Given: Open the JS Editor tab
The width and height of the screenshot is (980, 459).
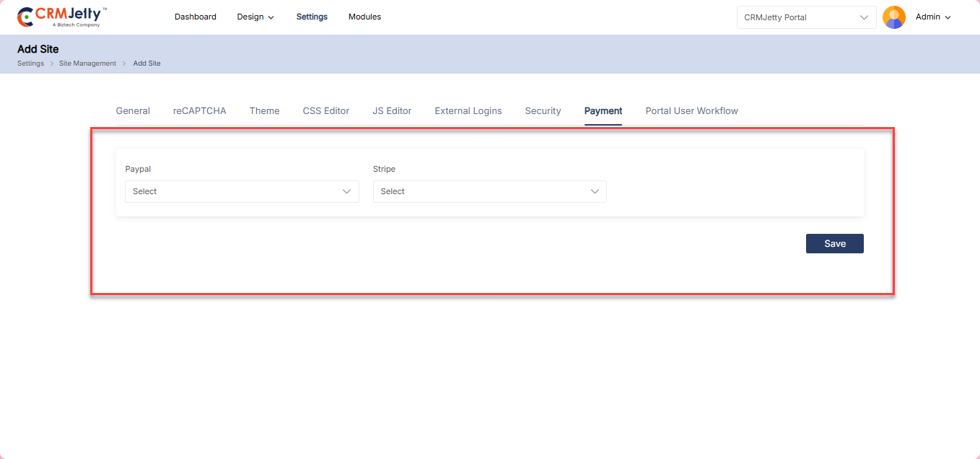Looking at the screenshot, I should click(392, 110).
